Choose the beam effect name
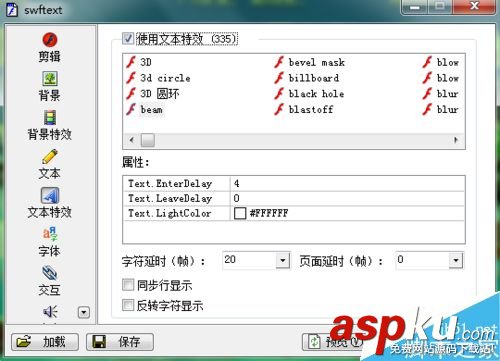The image size is (500, 361). pyautogui.click(x=152, y=109)
